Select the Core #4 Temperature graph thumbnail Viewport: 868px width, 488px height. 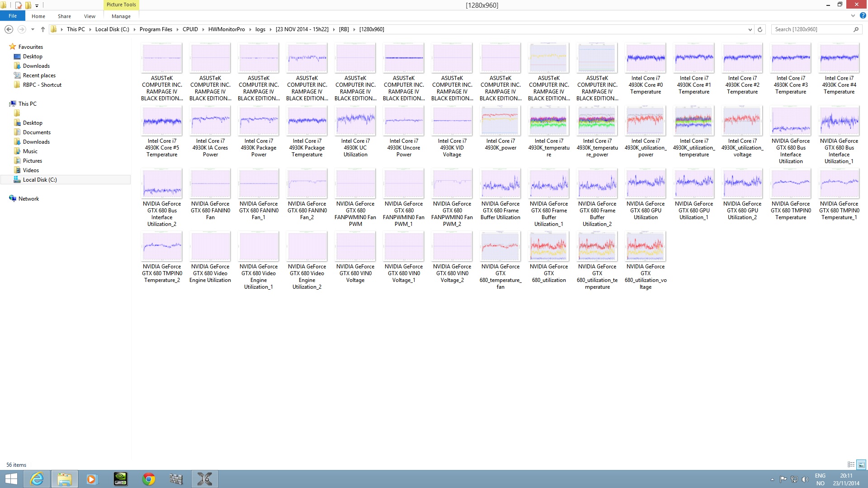(839, 58)
